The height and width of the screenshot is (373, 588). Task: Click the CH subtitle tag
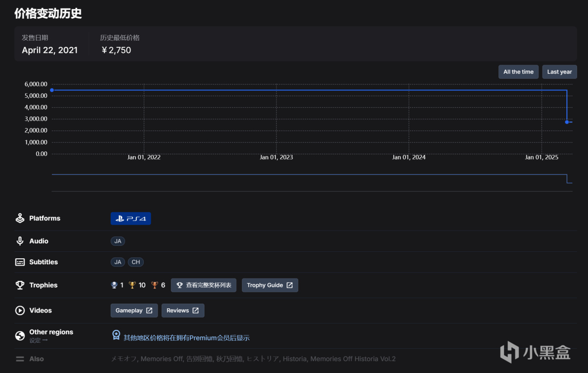(136, 262)
